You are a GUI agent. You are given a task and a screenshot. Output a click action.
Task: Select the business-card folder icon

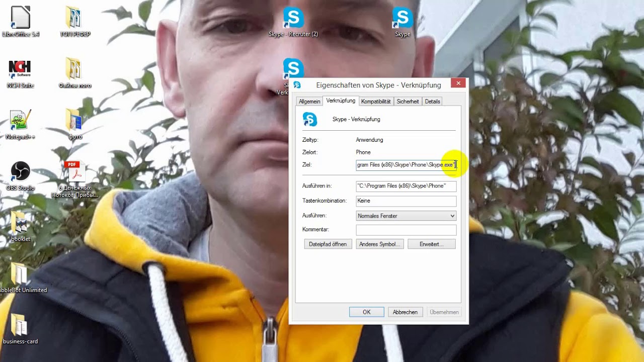pos(20,330)
